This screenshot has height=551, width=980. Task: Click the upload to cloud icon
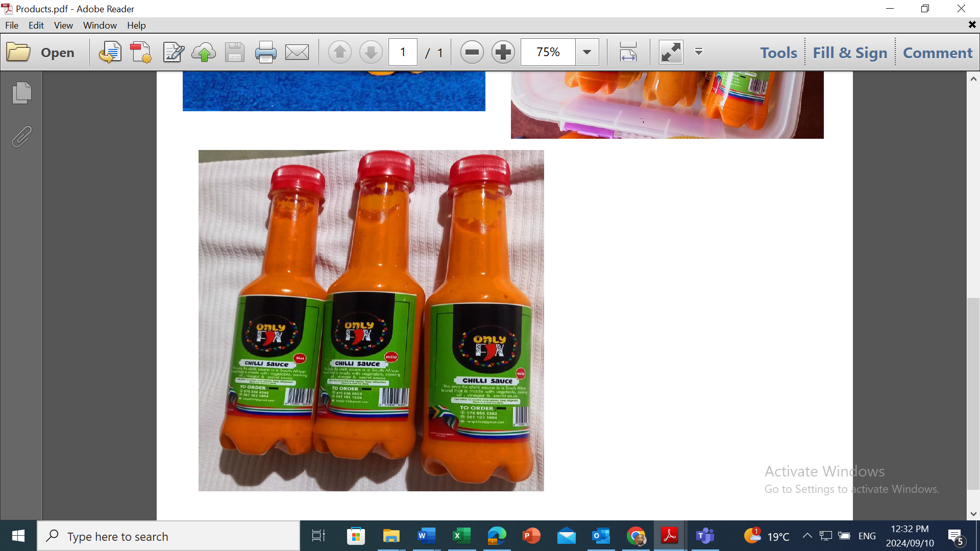[x=204, y=52]
